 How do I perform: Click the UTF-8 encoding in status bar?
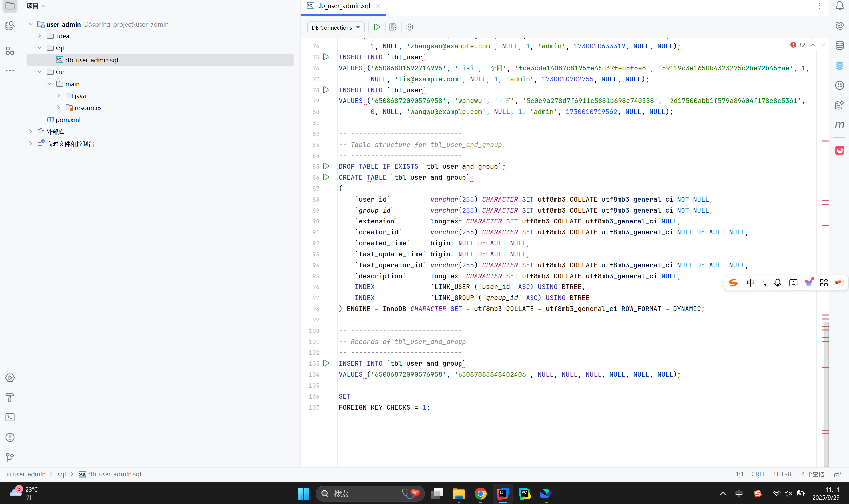pos(782,474)
